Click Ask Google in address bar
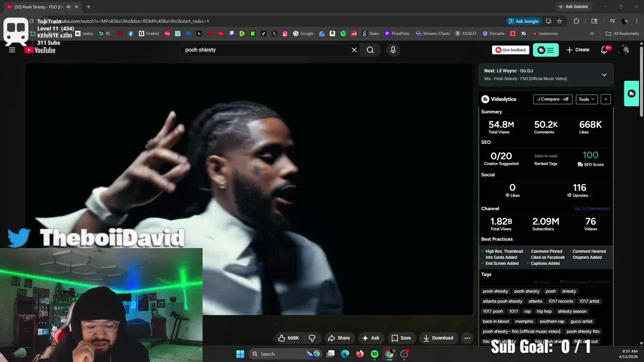The image size is (644, 362). pyautogui.click(x=523, y=21)
